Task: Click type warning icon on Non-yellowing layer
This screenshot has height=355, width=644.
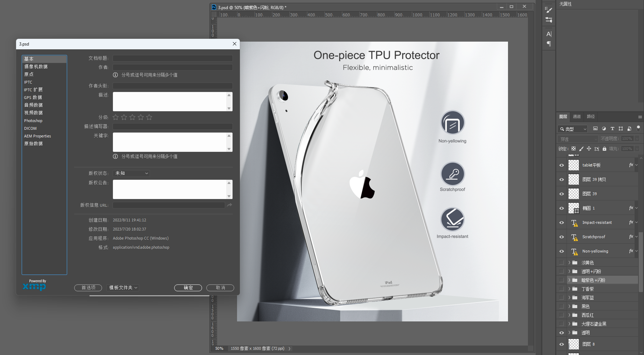Action: pyautogui.click(x=574, y=251)
